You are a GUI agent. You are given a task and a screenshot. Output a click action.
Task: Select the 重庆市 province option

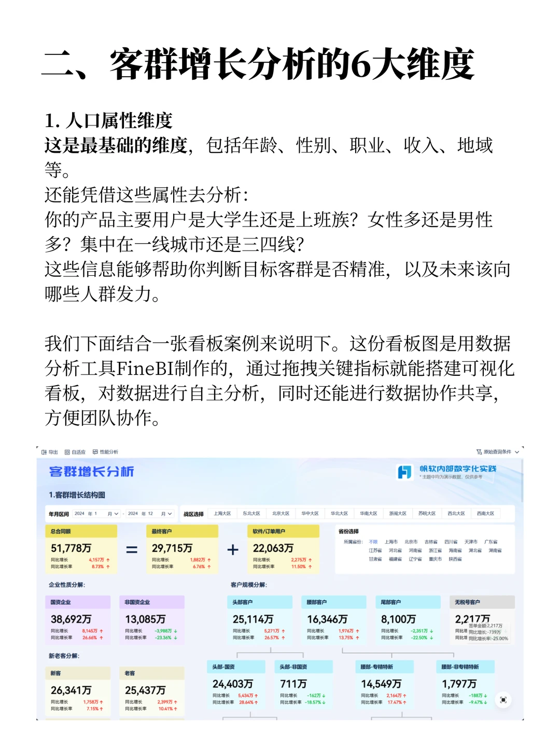(436, 559)
